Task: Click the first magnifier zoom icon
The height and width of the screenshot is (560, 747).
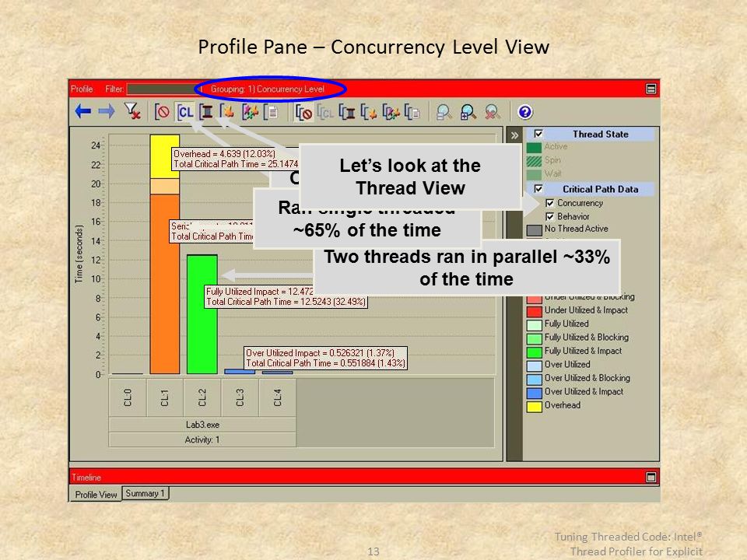Action: coord(444,112)
